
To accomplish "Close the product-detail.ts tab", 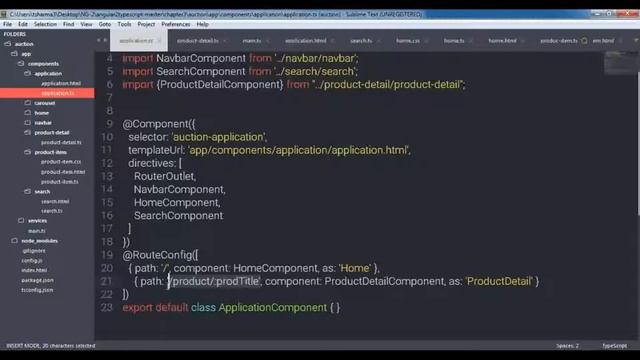I will pyautogui.click(x=225, y=41).
